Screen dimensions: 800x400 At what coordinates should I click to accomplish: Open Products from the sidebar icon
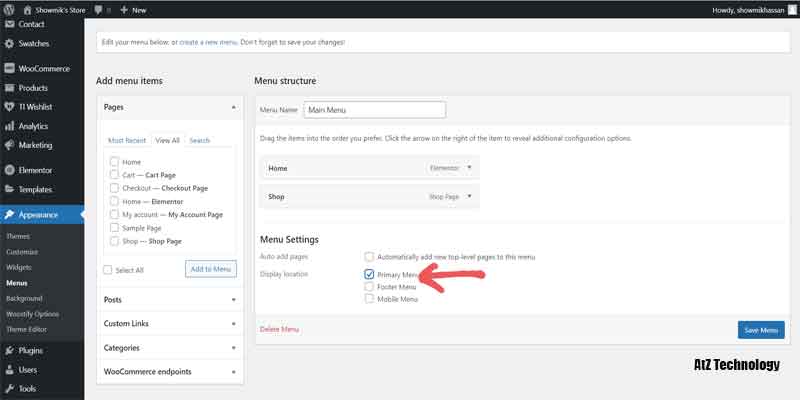click(9, 88)
